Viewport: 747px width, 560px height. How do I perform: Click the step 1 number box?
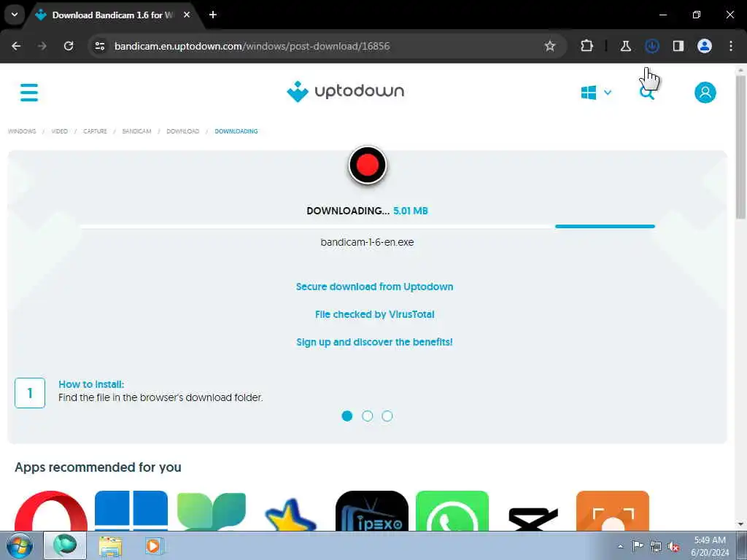pyautogui.click(x=30, y=393)
